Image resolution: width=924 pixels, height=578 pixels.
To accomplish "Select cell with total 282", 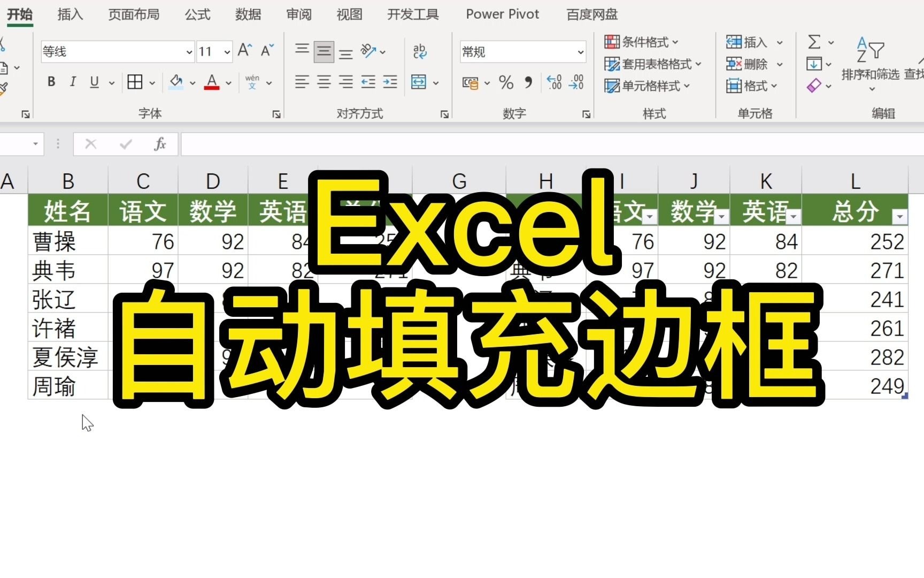I will (854, 356).
